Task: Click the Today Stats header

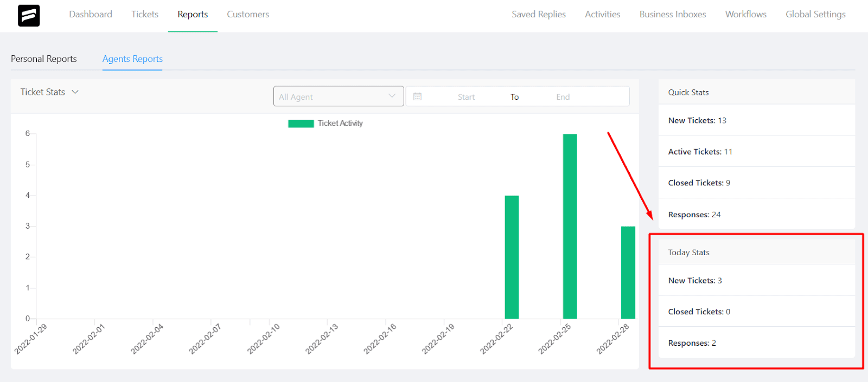Action: (757, 252)
